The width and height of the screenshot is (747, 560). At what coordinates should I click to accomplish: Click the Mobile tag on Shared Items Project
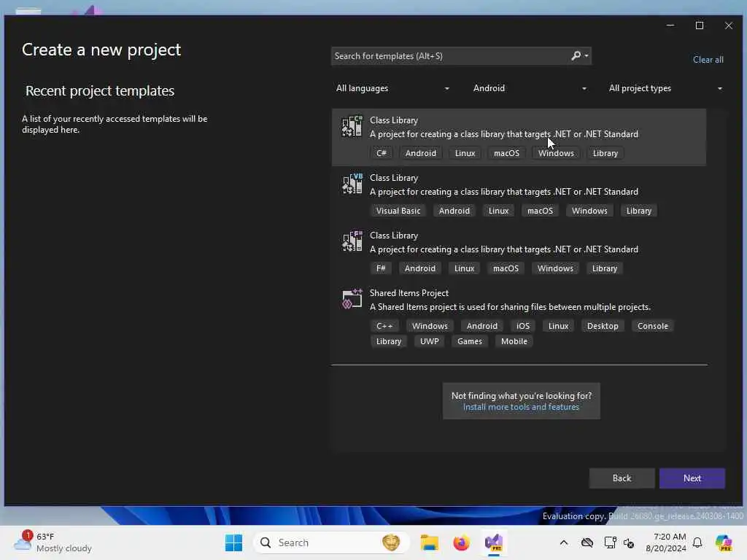(x=514, y=341)
